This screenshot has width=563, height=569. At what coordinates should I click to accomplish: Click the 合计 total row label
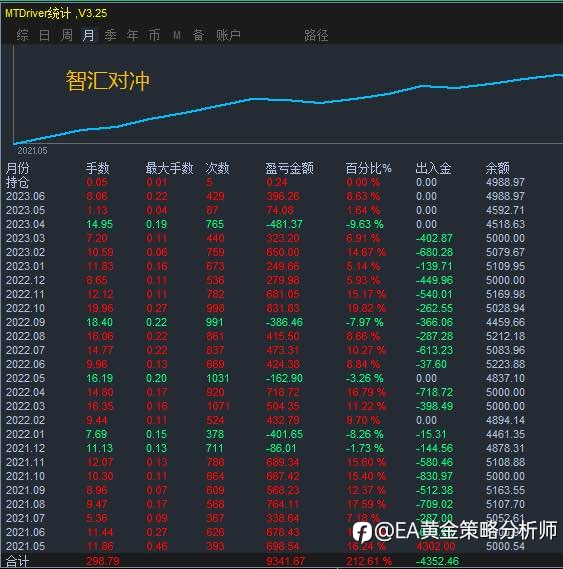point(17,561)
